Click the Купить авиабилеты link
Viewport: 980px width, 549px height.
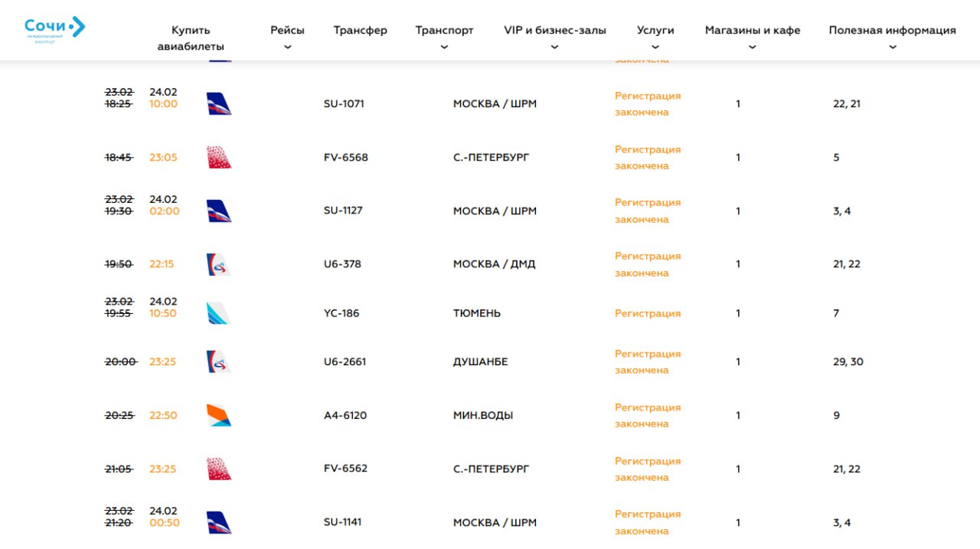pyautogui.click(x=191, y=38)
